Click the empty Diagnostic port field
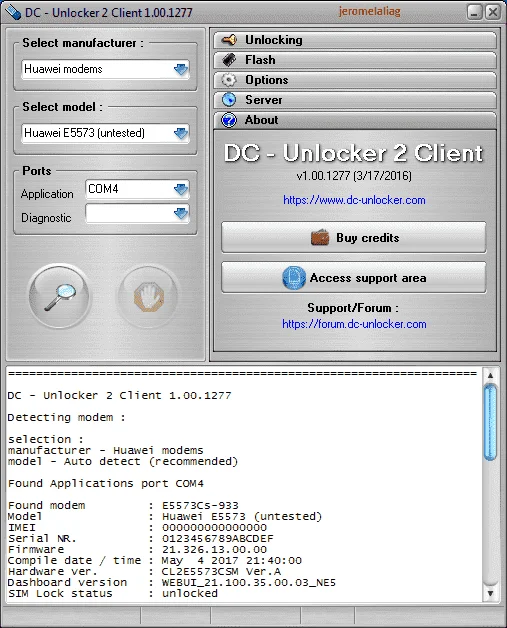507x628 pixels. [137, 213]
